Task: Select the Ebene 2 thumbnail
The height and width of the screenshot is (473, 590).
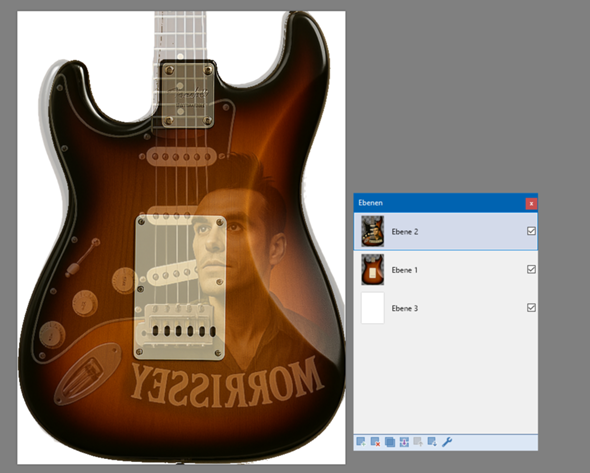Action: [373, 231]
